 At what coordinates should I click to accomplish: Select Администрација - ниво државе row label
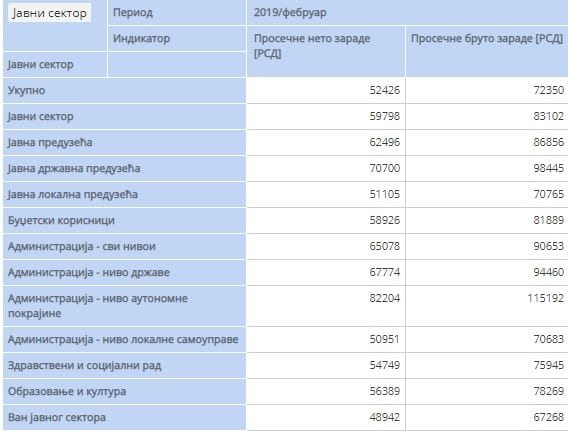(124, 273)
